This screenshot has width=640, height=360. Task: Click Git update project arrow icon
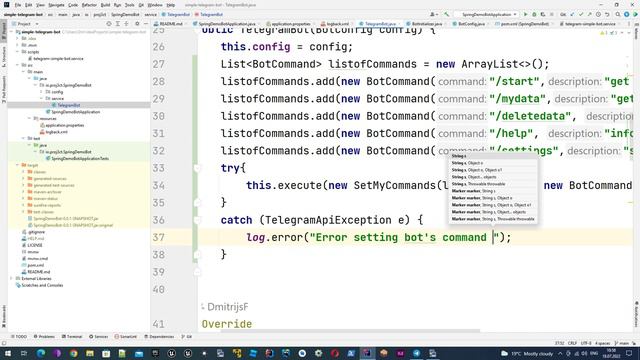(x=572, y=14)
